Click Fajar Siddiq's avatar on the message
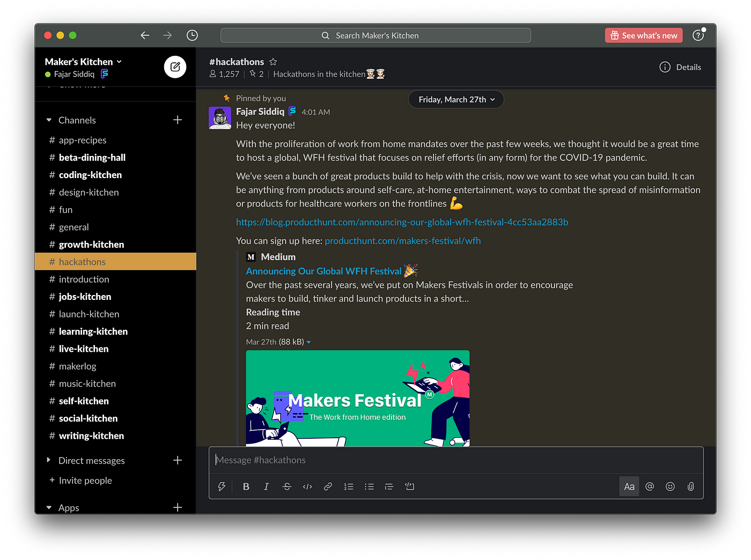Image resolution: width=751 pixels, height=560 pixels. 220,118
